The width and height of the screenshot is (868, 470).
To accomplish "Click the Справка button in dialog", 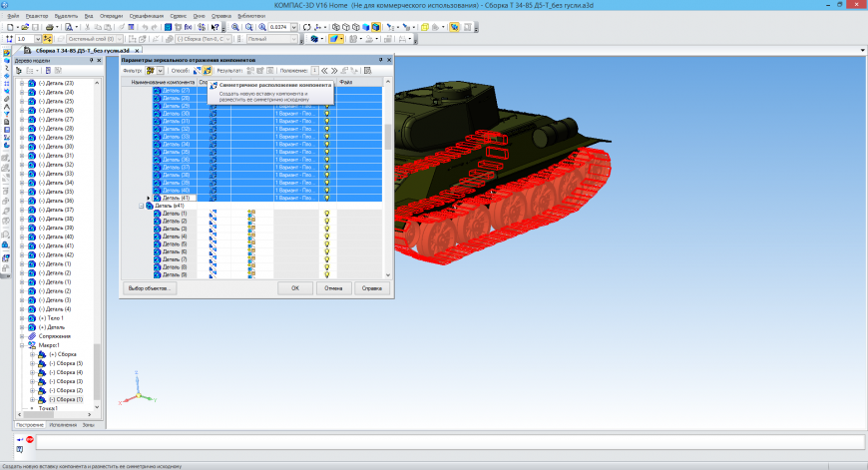I will pos(372,287).
